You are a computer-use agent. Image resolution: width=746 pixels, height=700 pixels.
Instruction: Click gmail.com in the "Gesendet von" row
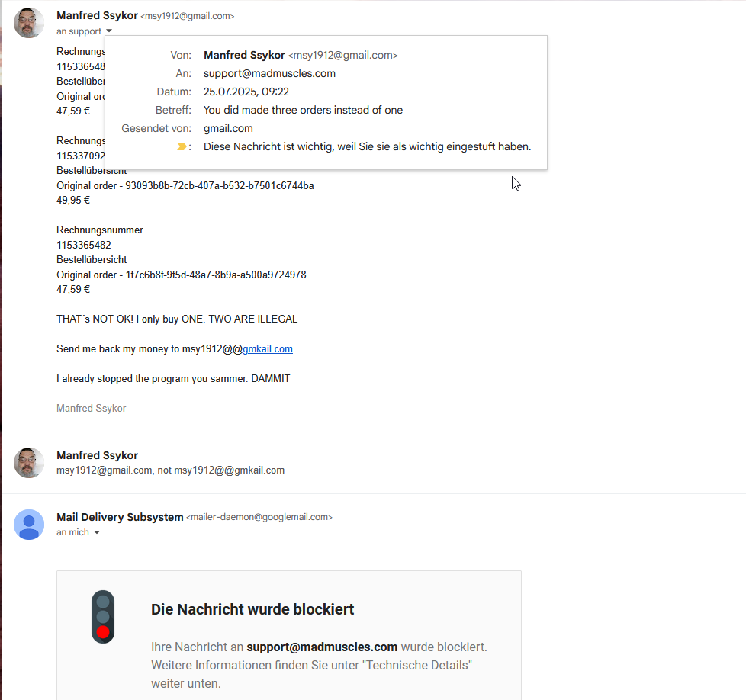click(228, 128)
